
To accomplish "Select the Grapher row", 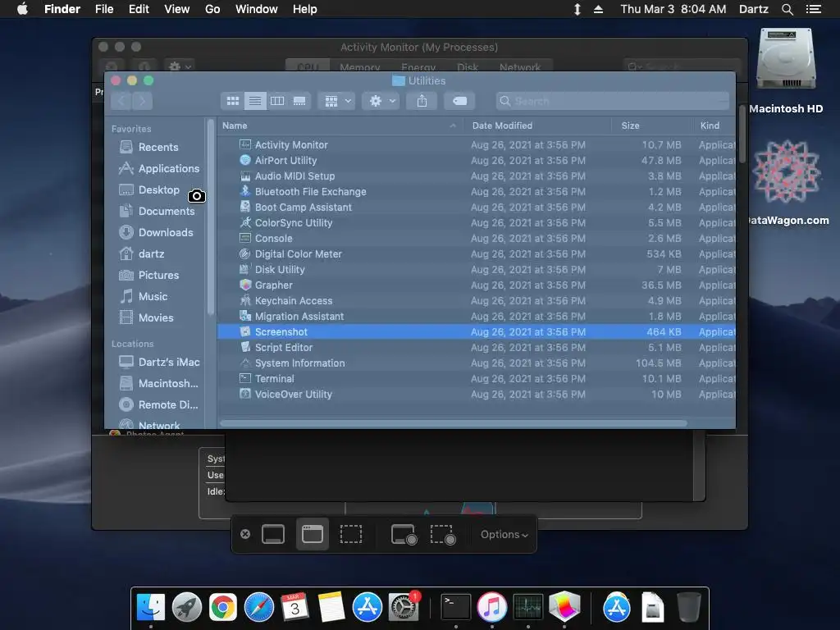I will [477, 285].
